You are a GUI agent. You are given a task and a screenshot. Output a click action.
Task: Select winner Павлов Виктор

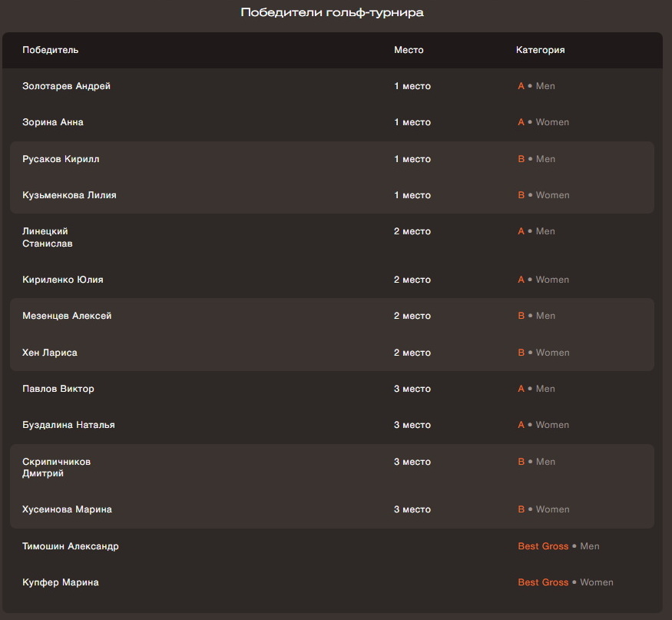tap(58, 389)
